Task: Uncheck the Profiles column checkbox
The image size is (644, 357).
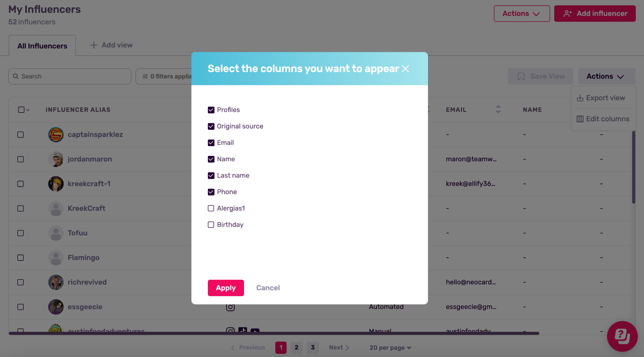Action: (x=211, y=110)
